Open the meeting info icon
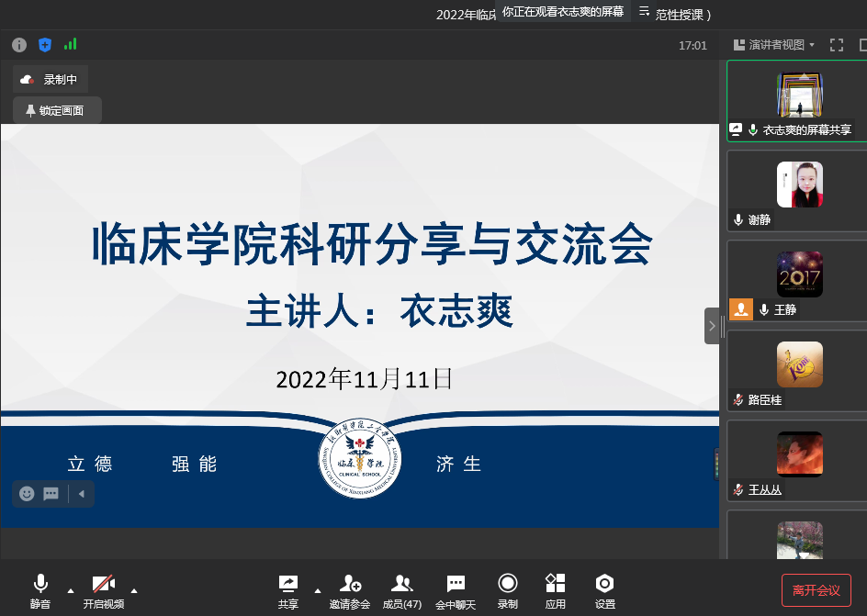The width and height of the screenshot is (867, 616). 19,45
